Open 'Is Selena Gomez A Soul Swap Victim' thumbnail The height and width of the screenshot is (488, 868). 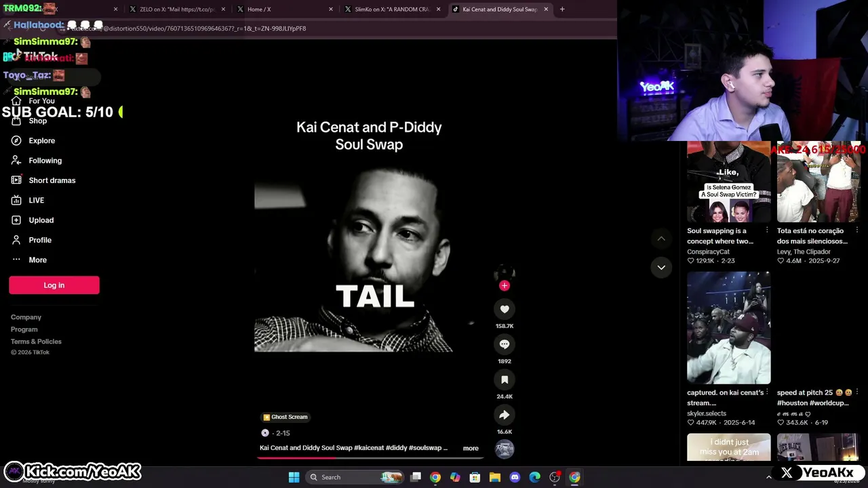point(729,182)
